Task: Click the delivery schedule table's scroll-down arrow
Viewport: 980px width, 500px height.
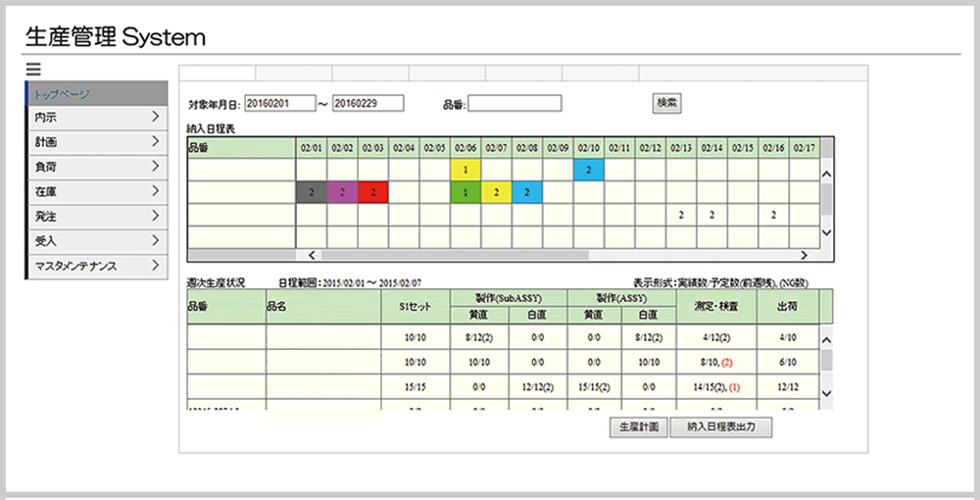Action: click(825, 232)
